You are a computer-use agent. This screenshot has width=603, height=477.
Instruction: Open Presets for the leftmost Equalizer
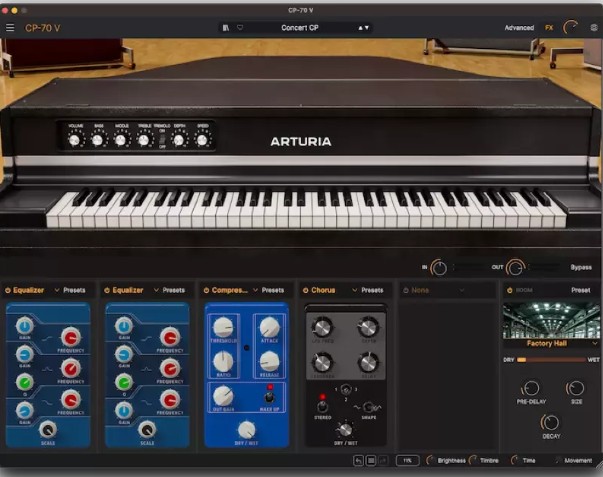(74, 290)
